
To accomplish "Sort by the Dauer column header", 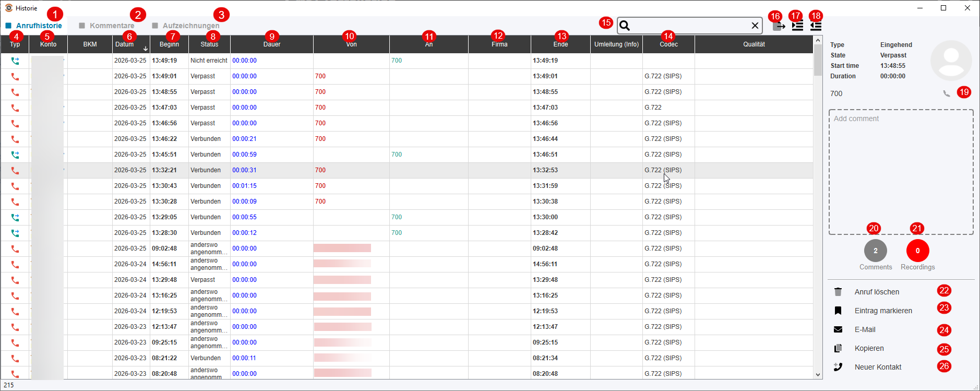I will click(x=272, y=44).
